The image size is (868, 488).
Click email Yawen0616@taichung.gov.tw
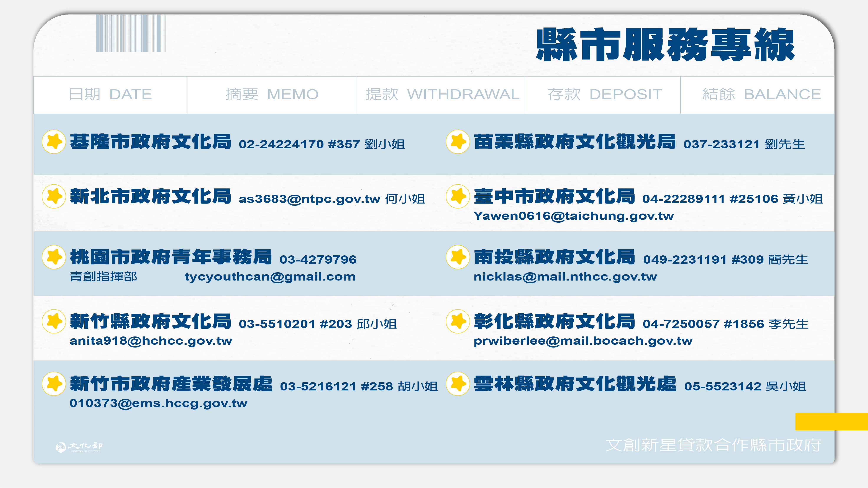point(574,216)
